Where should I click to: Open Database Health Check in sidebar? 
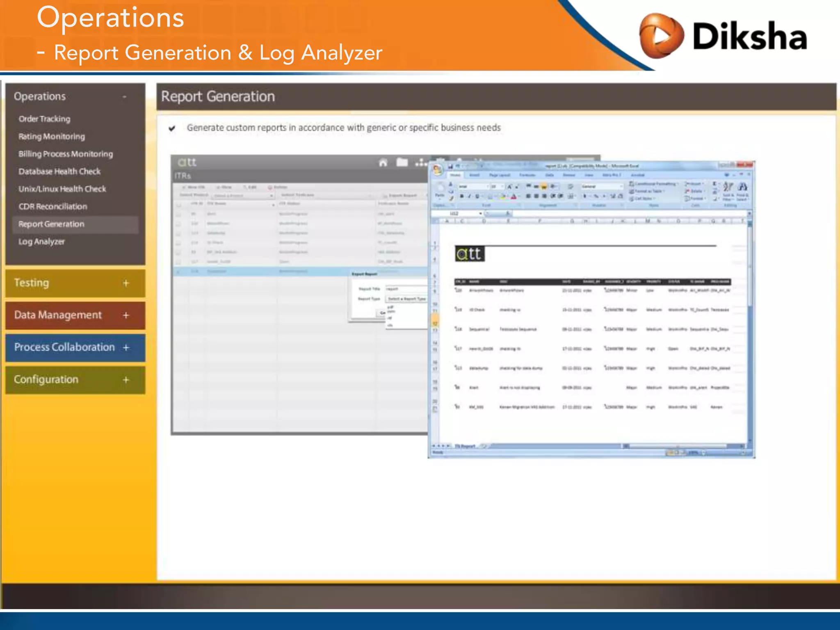59,171
